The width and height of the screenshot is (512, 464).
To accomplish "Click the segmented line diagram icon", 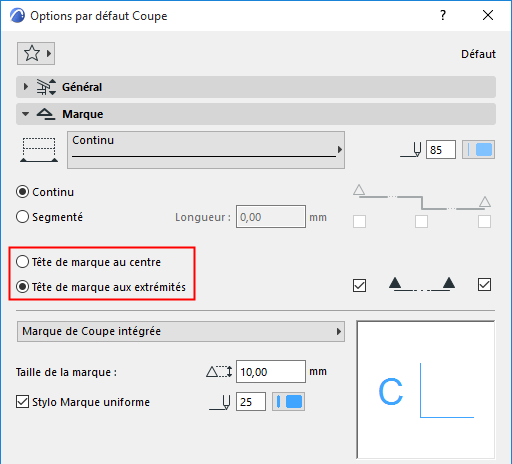I will point(422,197).
